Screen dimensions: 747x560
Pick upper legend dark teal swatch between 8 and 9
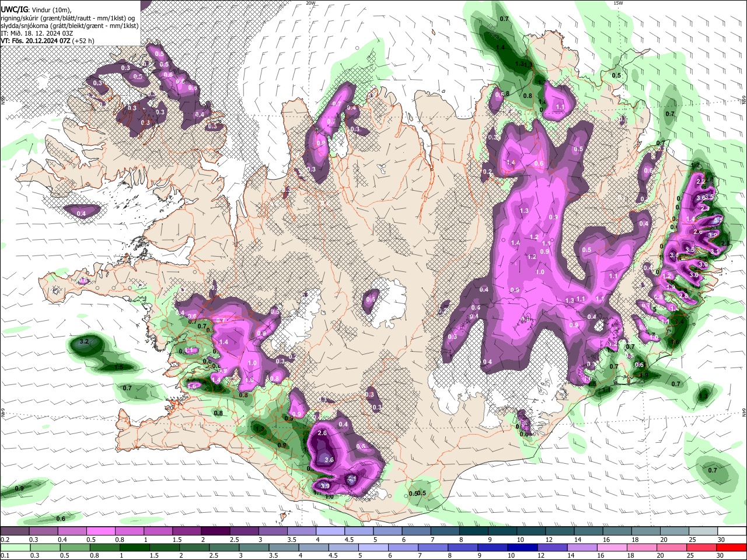(474, 531)
